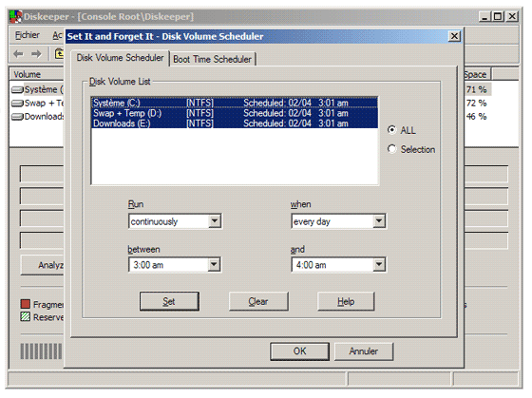
Task: Click the folder-up toolbar icon
Action: 59,53
